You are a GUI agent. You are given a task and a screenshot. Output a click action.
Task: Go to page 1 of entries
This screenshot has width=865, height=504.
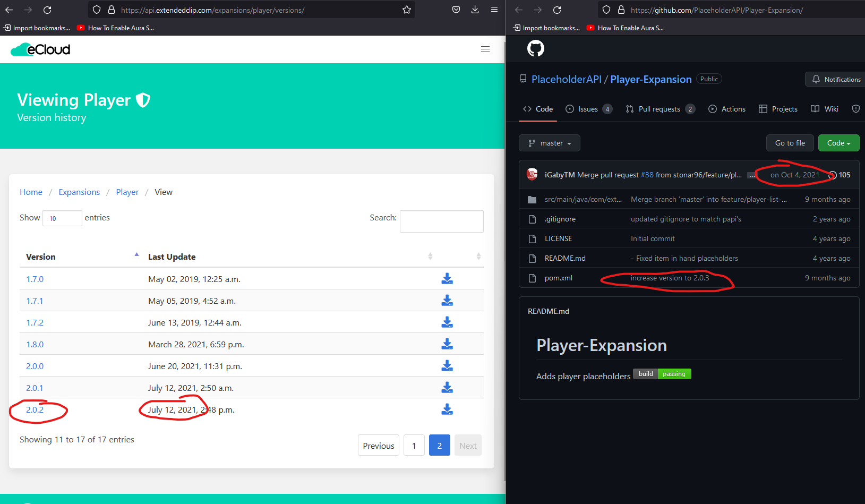point(414,445)
